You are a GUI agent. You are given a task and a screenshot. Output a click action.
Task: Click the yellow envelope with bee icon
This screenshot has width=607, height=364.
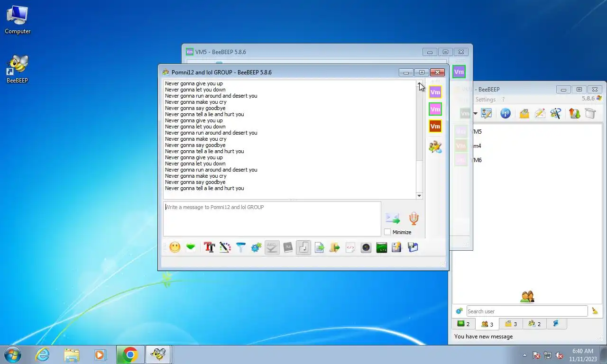pyautogui.click(x=524, y=113)
